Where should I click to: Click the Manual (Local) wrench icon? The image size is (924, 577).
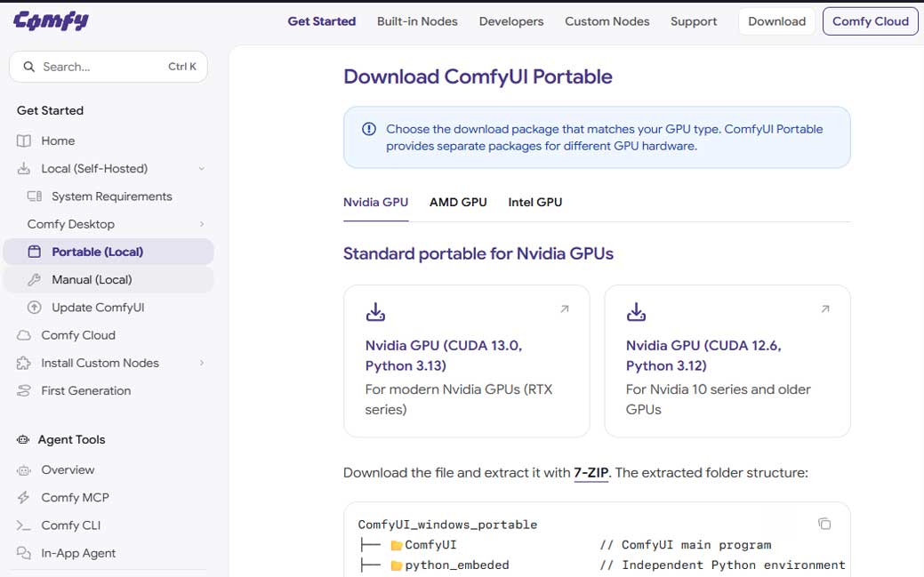[34, 279]
